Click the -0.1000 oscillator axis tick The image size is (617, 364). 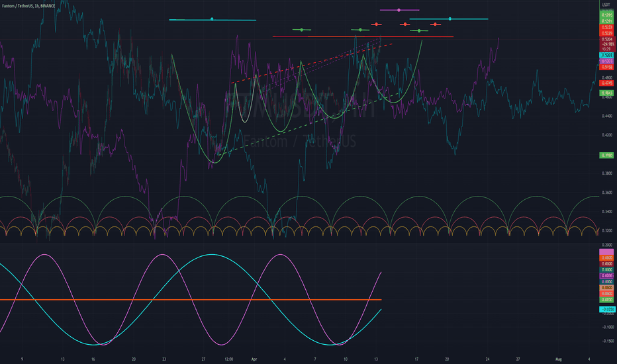[608, 327]
